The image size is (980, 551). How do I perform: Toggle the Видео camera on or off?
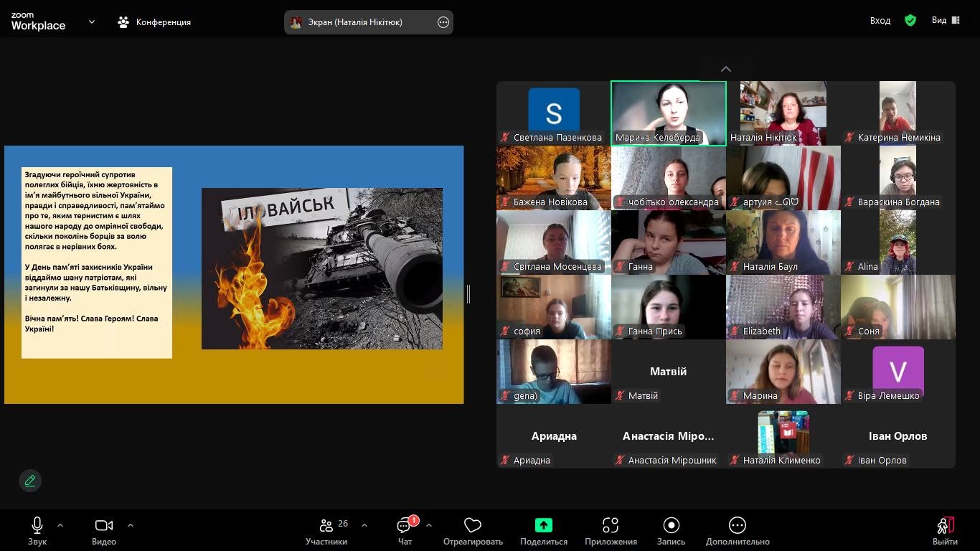(x=104, y=525)
